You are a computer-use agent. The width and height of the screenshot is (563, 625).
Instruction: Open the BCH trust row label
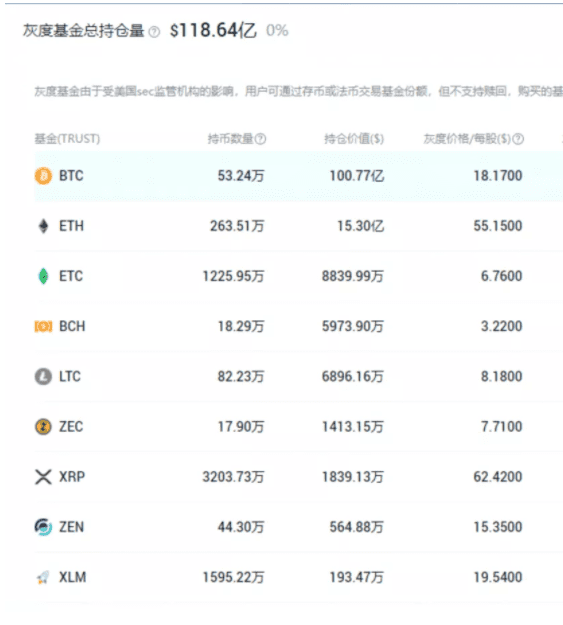pyautogui.click(x=72, y=326)
